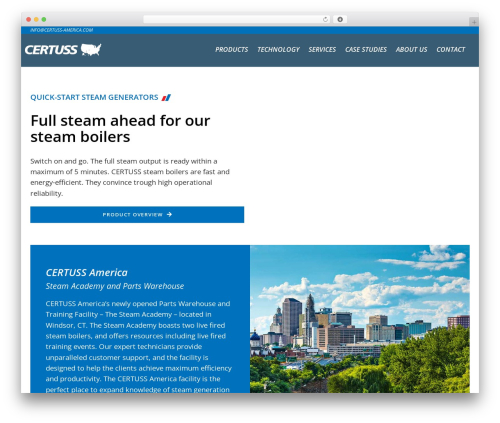Click the Full steam ahead headline
The height and width of the screenshot is (423, 500).
tap(120, 129)
